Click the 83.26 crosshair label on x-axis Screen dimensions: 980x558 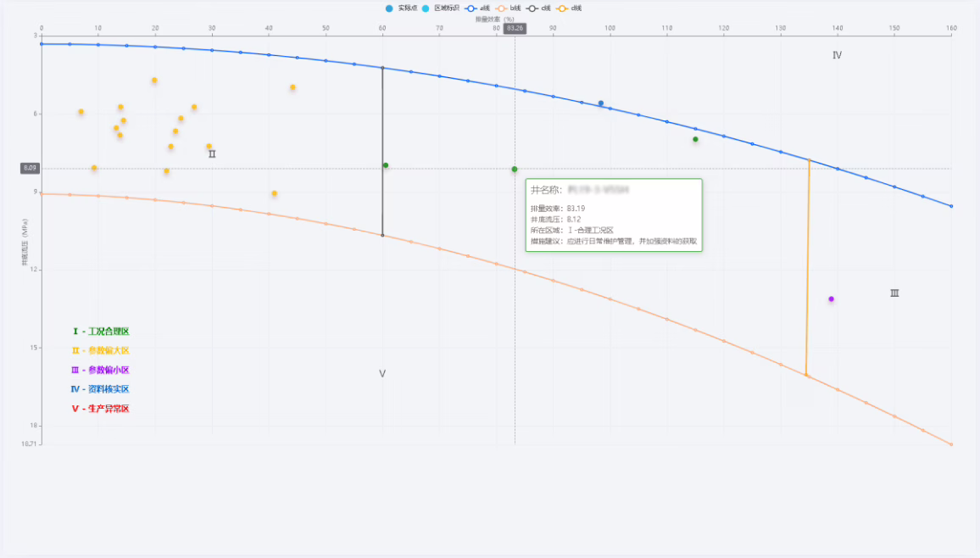515,28
